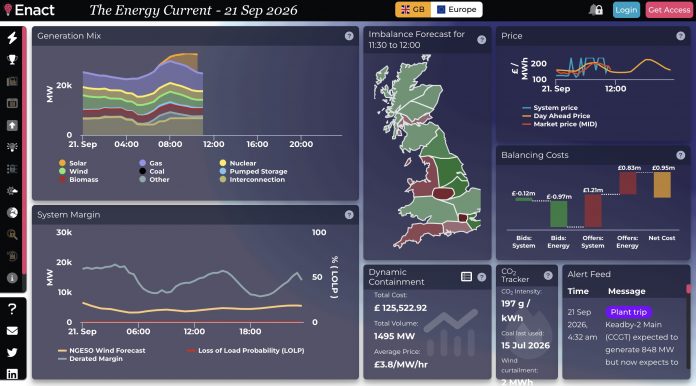Image resolution: width=696 pixels, height=386 pixels.
Task: Toggle Market price (MID) legend entry
Action: point(559,124)
